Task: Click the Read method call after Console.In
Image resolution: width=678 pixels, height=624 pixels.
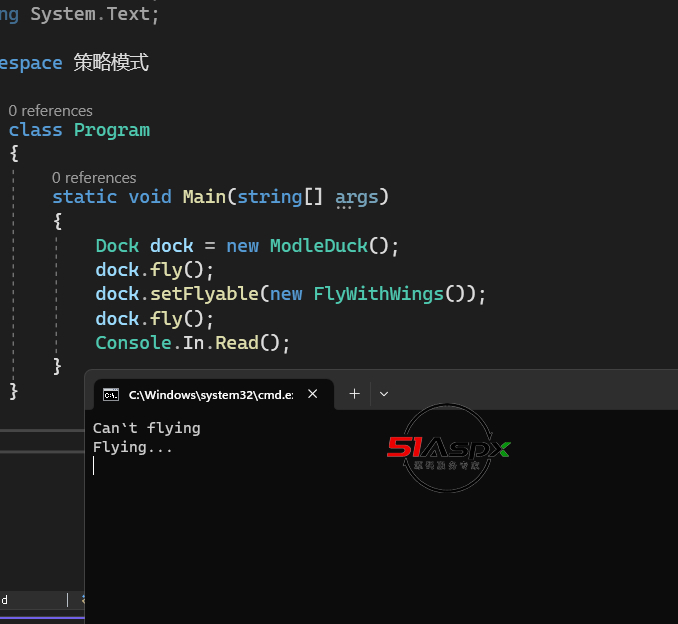Action: tap(237, 342)
